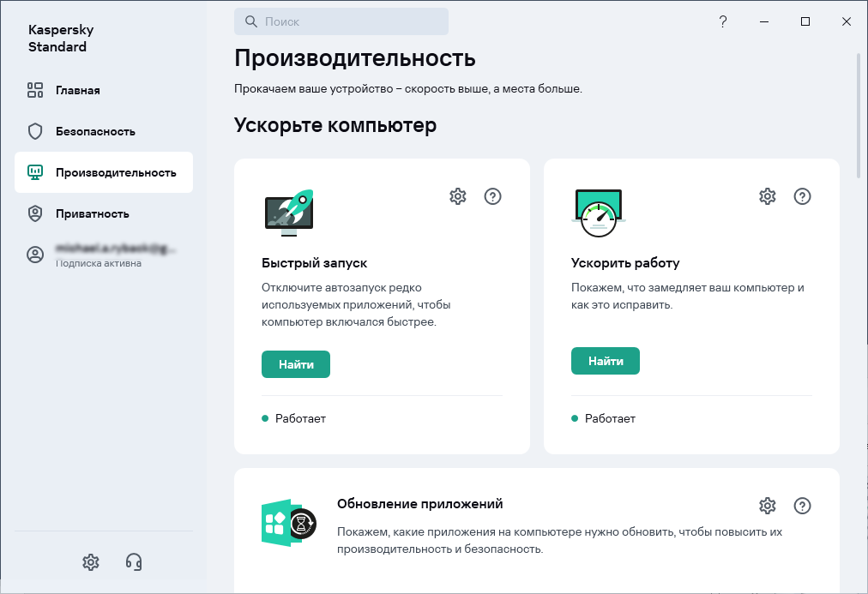
Task: Open help icon on Быстрый запуск card
Action: pos(492,196)
